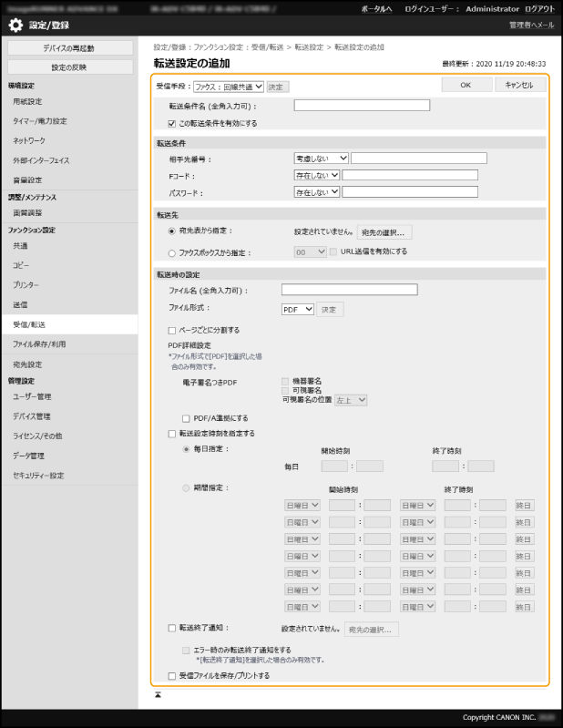Enable the この転送条件を有効にする checkbox
The width and height of the screenshot is (563, 728).
tap(160, 122)
